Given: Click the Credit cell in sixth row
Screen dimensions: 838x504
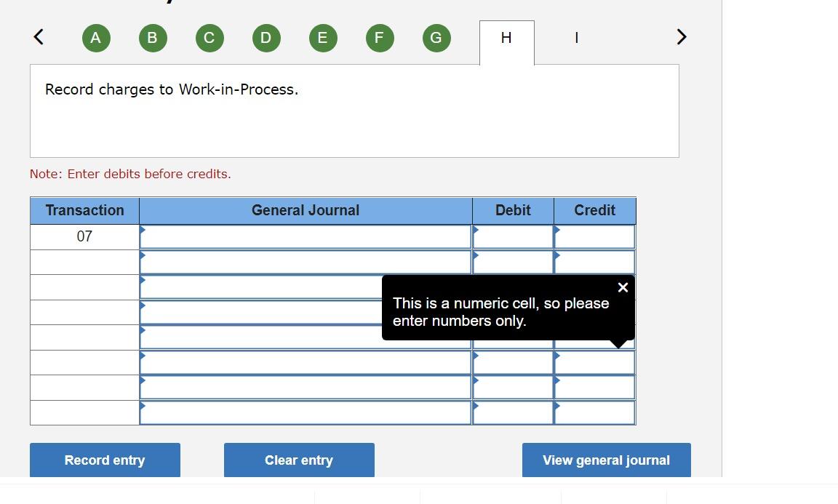Looking at the screenshot, I should pyautogui.click(x=594, y=362).
